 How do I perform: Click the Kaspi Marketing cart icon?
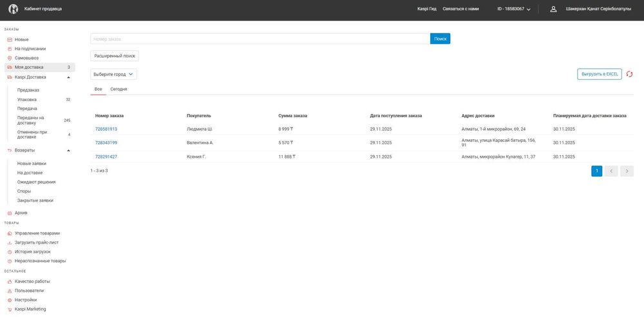coord(10,309)
